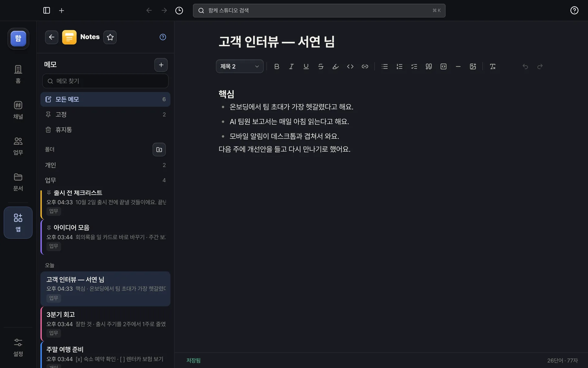Open 설정 settings in sidebar
Image resolution: width=588 pixels, height=368 pixels.
(18, 347)
